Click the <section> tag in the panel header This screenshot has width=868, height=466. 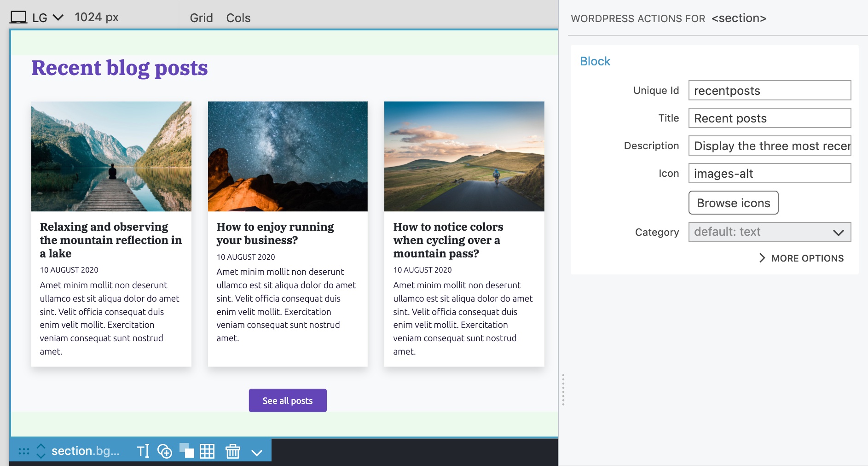(x=739, y=18)
